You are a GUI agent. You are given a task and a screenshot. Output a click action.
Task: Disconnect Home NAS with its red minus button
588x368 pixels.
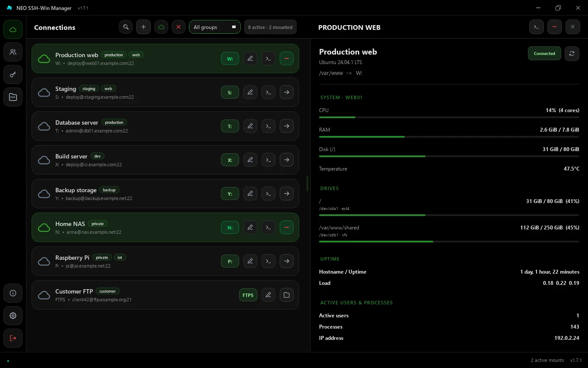pos(287,227)
